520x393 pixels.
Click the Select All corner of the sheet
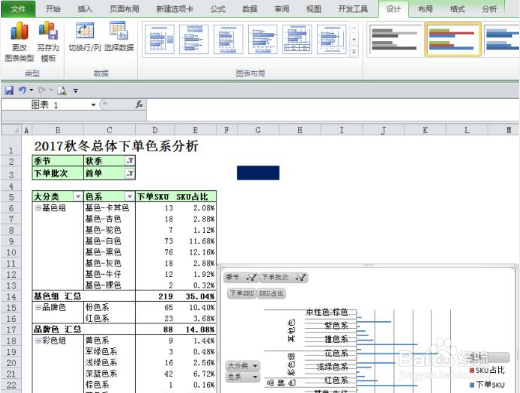tap(12, 130)
